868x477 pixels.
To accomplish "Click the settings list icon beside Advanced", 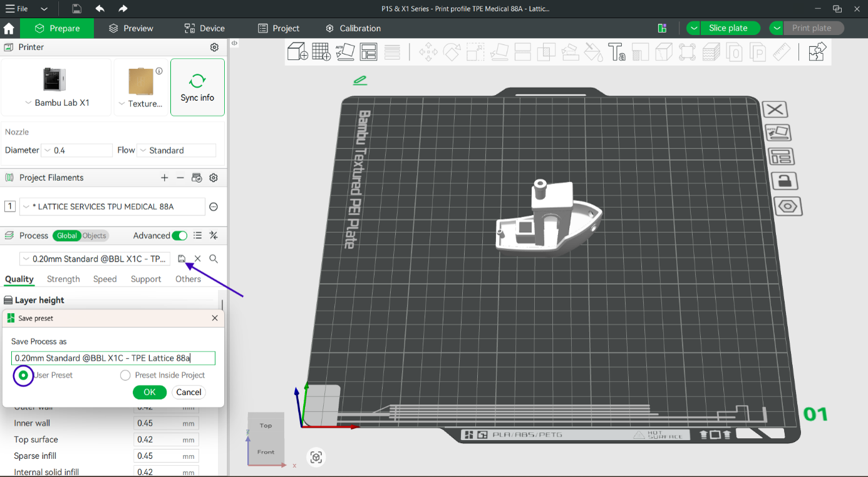I will pos(197,235).
